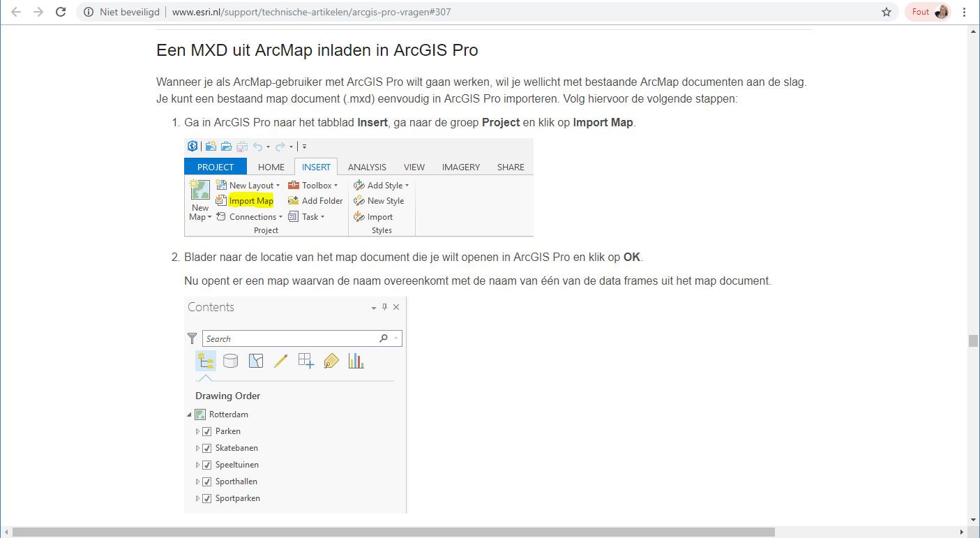Screen dimensions: 980x538
Task: Uncheck the Skatebanen layer checkbox
Action: pos(206,448)
